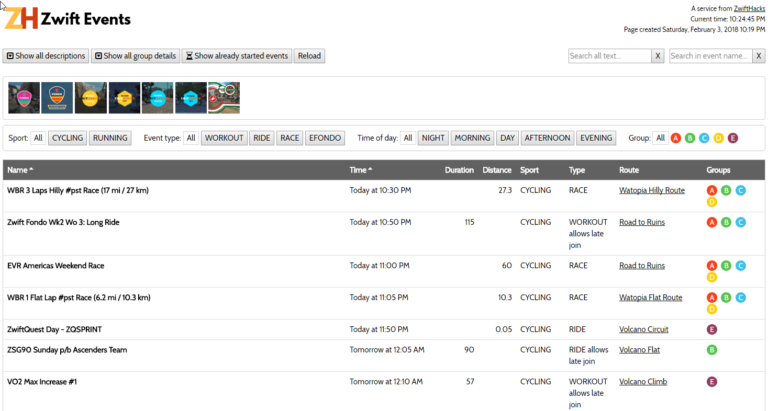This screenshot has width=768, height=411.
Task: Filter by group D yellow circle
Action: (x=719, y=138)
